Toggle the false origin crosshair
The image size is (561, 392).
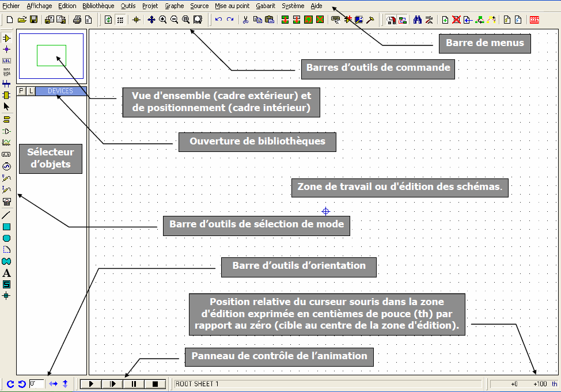136,20
